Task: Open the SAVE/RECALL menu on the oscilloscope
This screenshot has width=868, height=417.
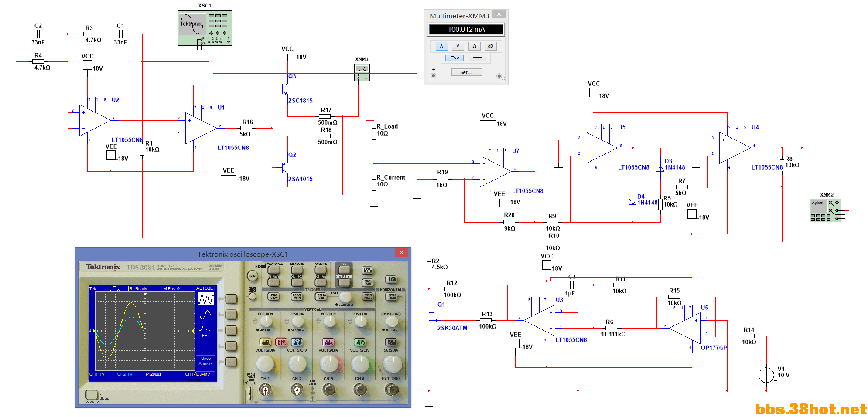Action: tap(273, 270)
